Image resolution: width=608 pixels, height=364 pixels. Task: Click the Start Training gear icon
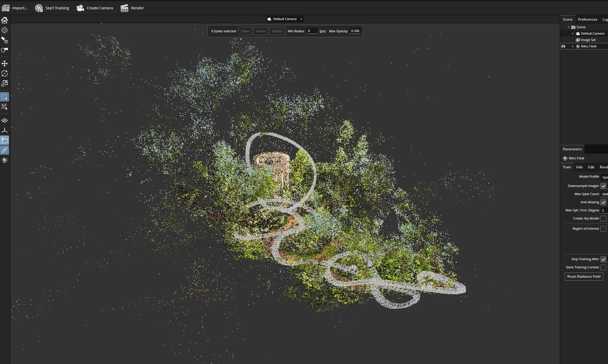[x=39, y=8]
